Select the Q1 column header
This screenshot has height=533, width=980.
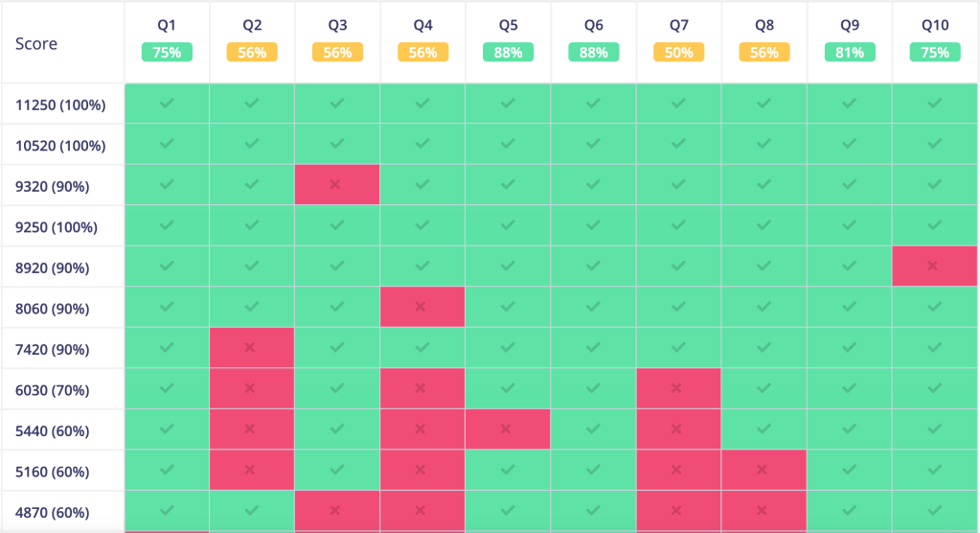[x=167, y=23]
